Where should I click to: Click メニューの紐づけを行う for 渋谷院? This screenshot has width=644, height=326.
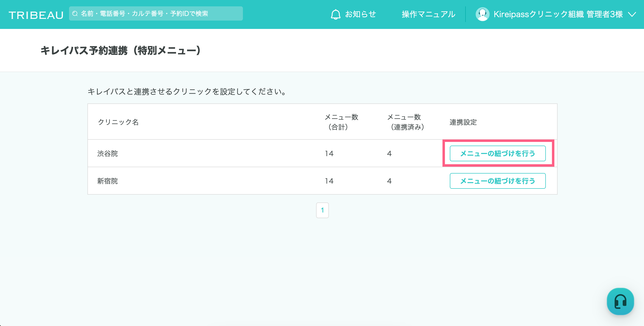pyautogui.click(x=497, y=153)
